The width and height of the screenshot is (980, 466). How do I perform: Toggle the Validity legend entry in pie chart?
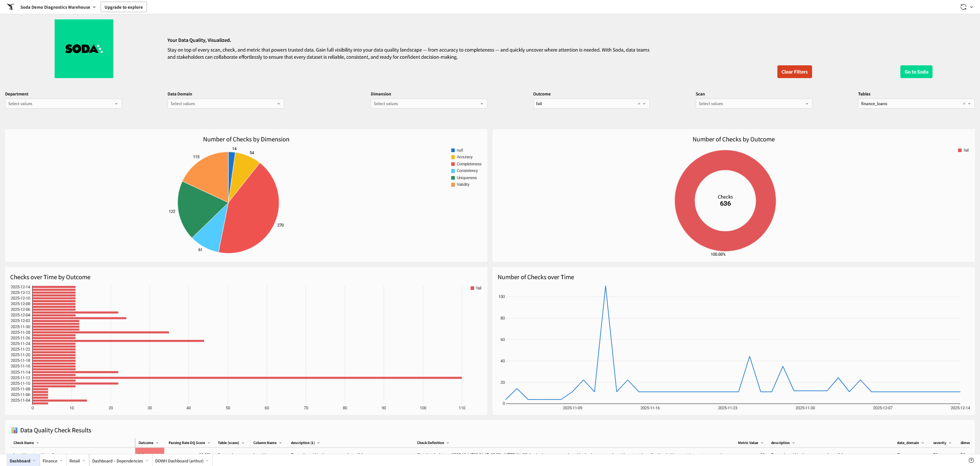(x=462, y=185)
